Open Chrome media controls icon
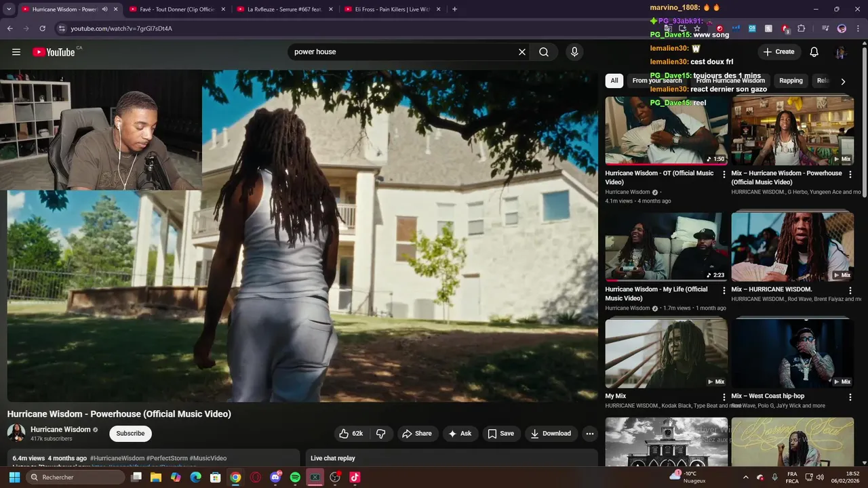Image resolution: width=868 pixels, height=488 pixels. tap(825, 28)
